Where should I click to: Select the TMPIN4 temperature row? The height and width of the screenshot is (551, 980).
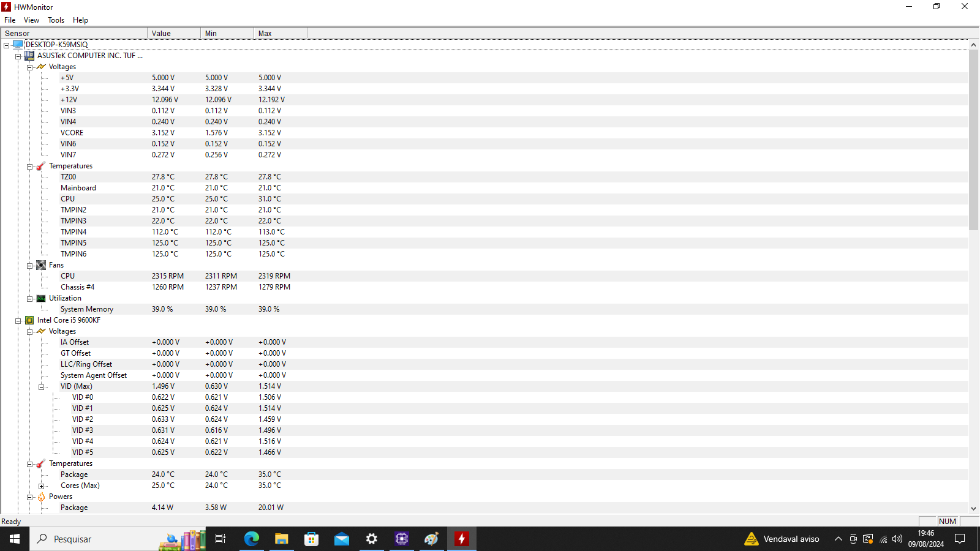click(x=484, y=232)
